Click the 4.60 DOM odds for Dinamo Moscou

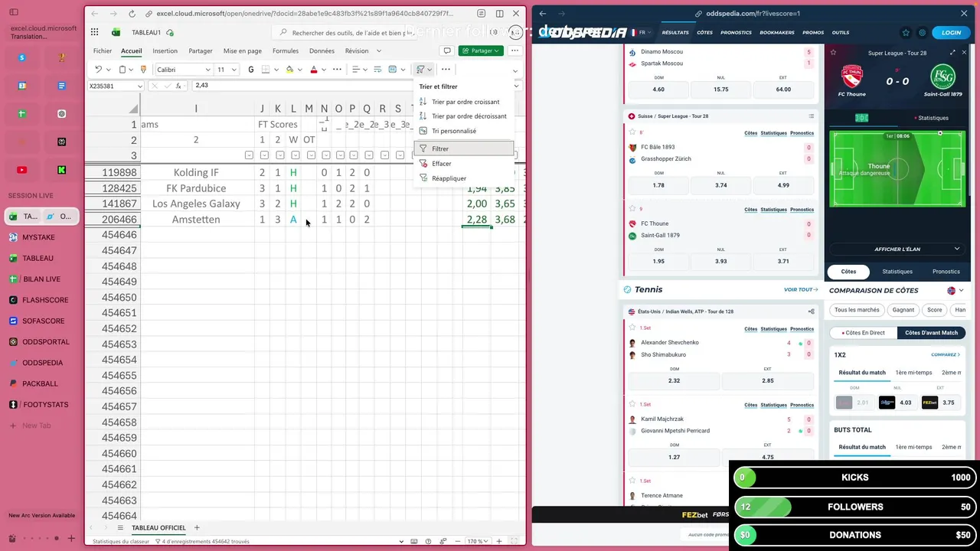tap(658, 90)
